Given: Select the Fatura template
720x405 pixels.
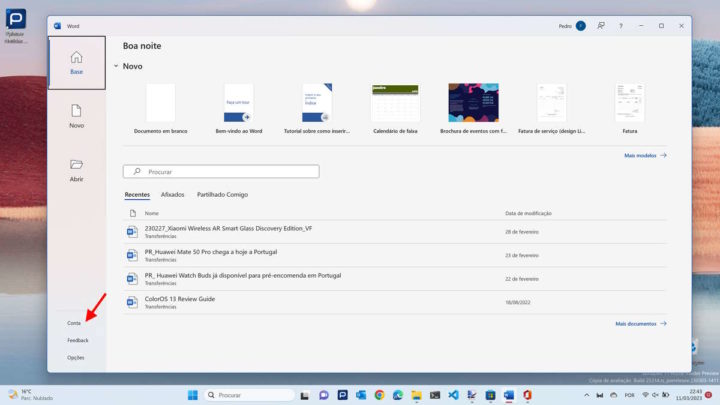Looking at the screenshot, I should pos(630,108).
